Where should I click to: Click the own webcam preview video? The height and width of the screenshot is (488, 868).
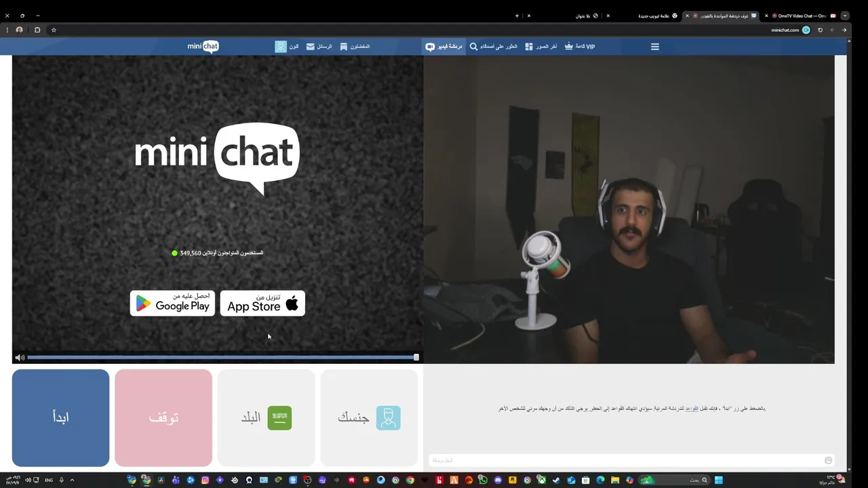click(x=629, y=209)
